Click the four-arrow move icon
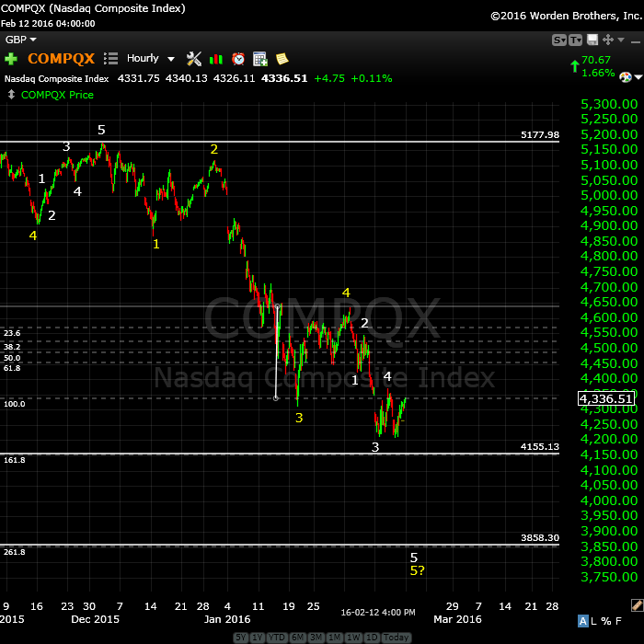644x644 pixels. click(x=608, y=40)
